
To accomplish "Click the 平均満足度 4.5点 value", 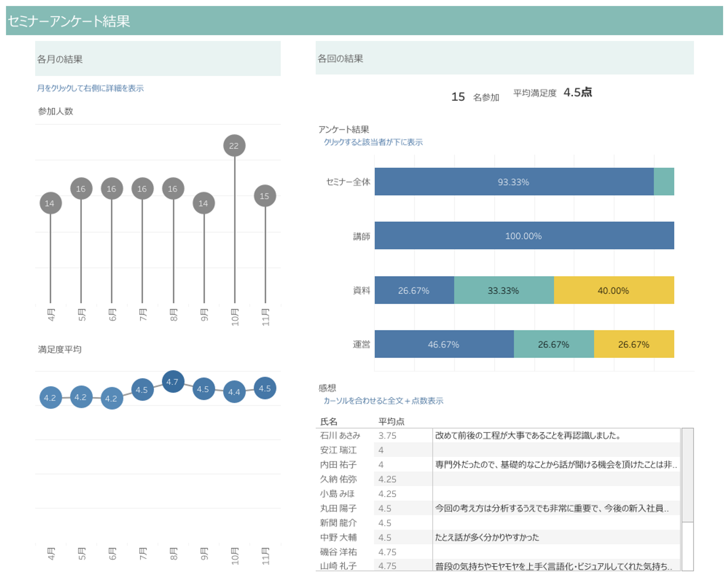I will tap(578, 94).
